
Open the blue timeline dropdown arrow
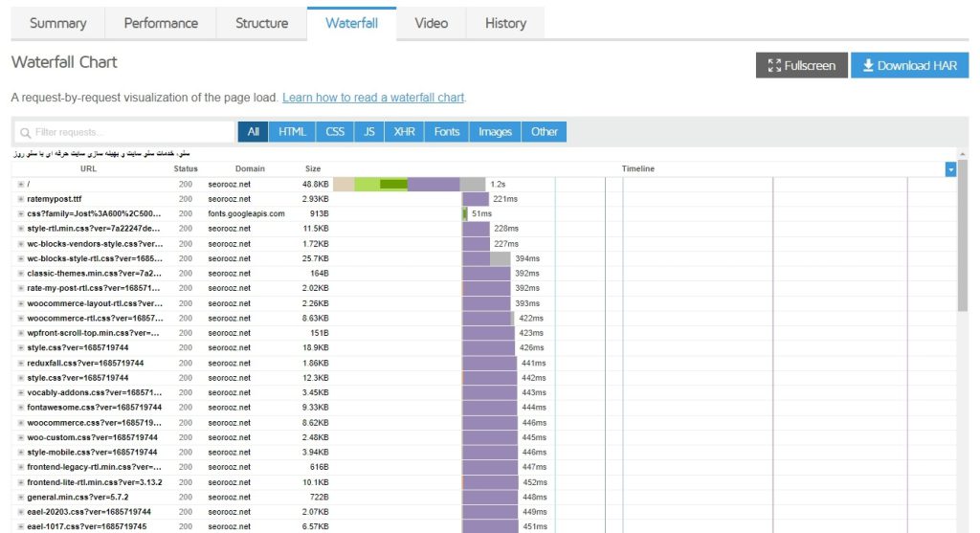click(950, 169)
